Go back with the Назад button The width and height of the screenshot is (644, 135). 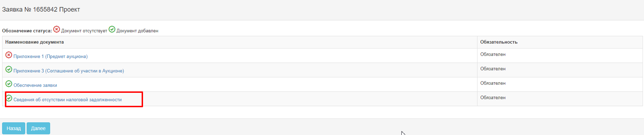point(14,128)
